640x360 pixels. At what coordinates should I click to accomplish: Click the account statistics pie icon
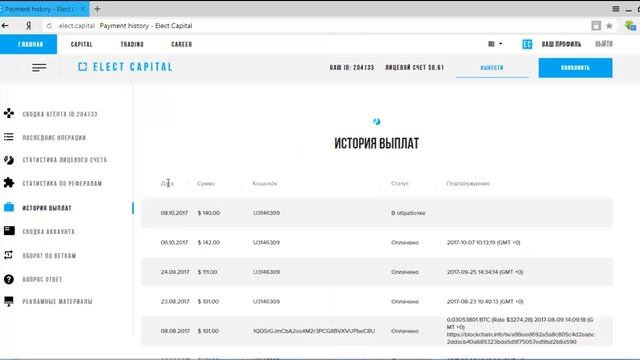tap(9, 160)
